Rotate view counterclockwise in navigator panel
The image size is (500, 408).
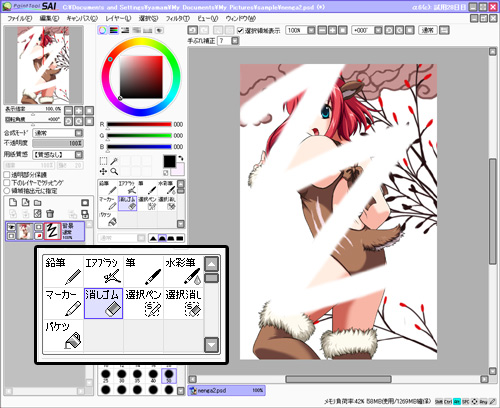pyautogui.click(x=68, y=121)
